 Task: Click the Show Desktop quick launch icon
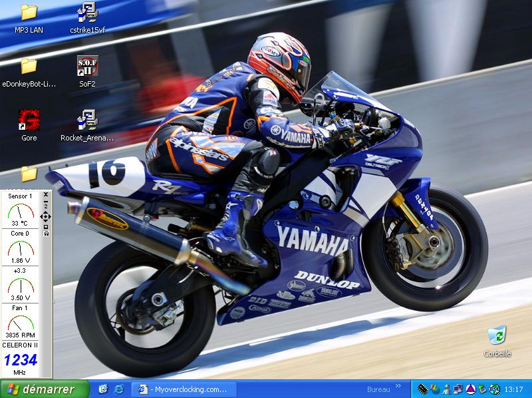[x=104, y=389]
